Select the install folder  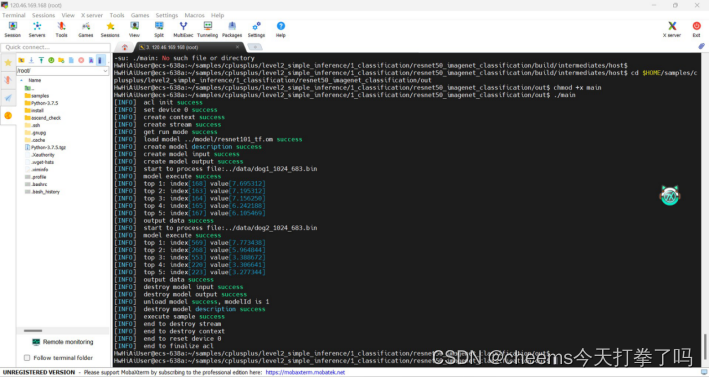click(x=34, y=110)
